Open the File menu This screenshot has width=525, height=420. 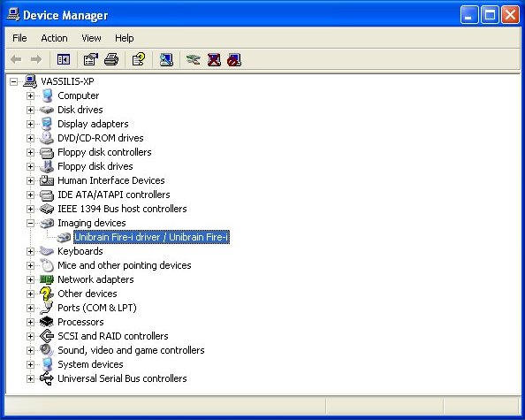pyautogui.click(x=19, y=38)
